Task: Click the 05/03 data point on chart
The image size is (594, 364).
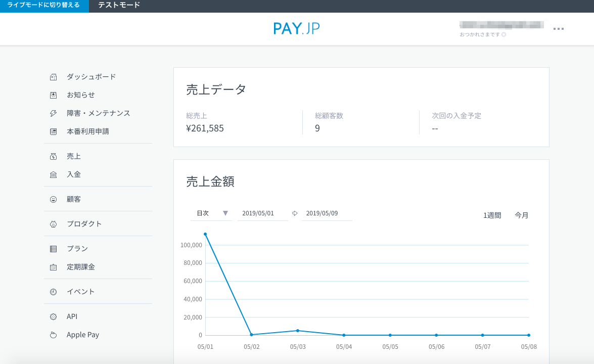Action: 298,331
